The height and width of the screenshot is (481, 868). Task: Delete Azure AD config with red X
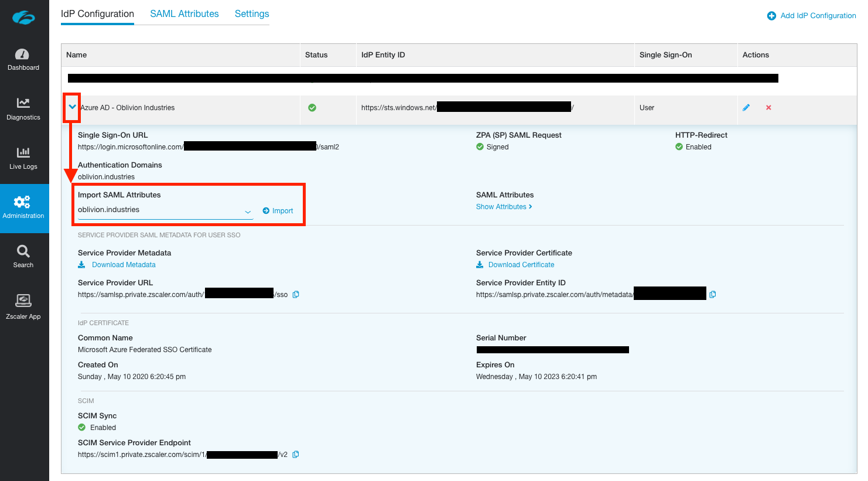coord(768,108)
